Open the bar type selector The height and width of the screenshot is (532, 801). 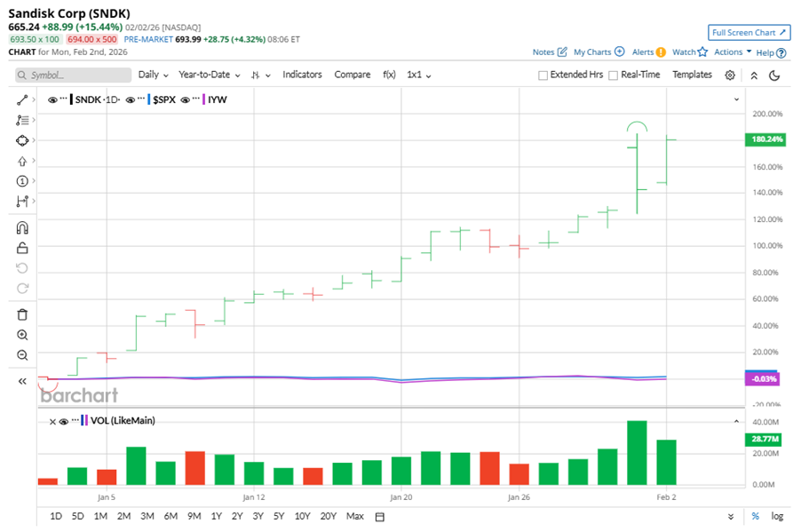[x=260, y=75]
